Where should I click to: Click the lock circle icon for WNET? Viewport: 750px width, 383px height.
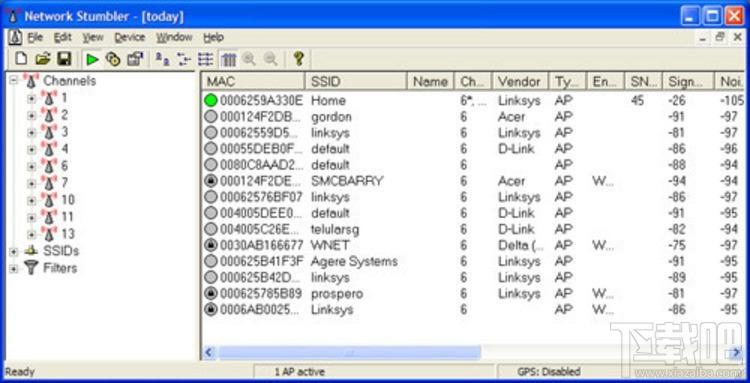click(x=210, y=245)
